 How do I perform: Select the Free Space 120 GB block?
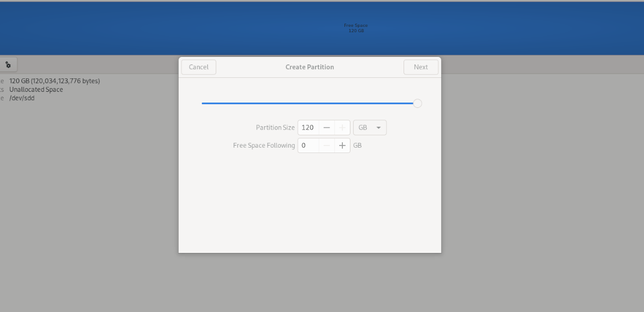tap(356, 28)
